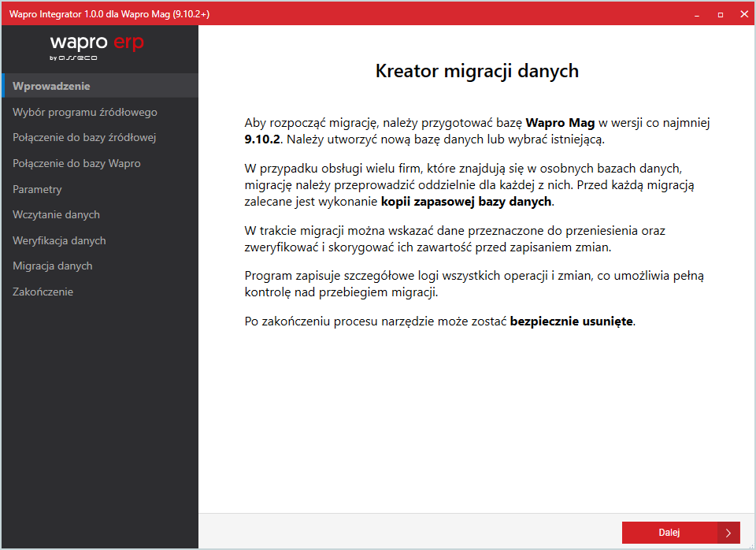Click the maximize icon in the title bar

click(x=719, y=13)
